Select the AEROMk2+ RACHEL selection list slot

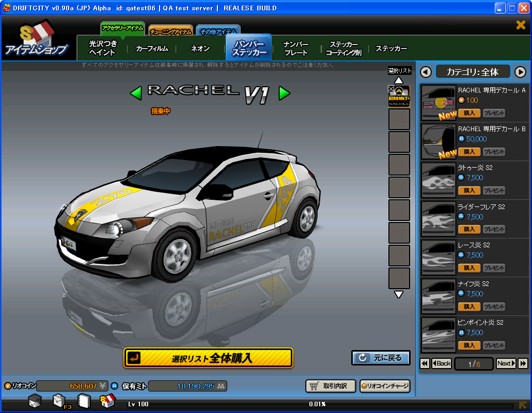399,97
